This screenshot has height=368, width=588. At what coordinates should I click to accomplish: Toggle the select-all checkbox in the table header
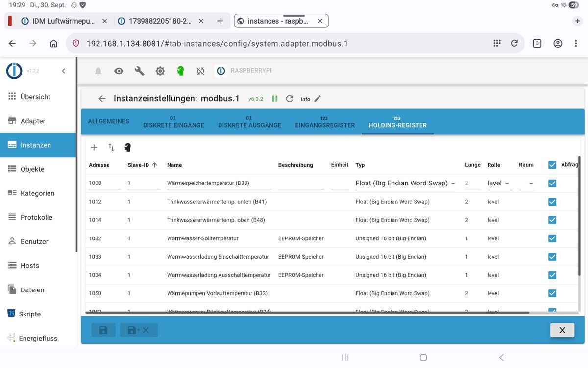tap(552, 165)
